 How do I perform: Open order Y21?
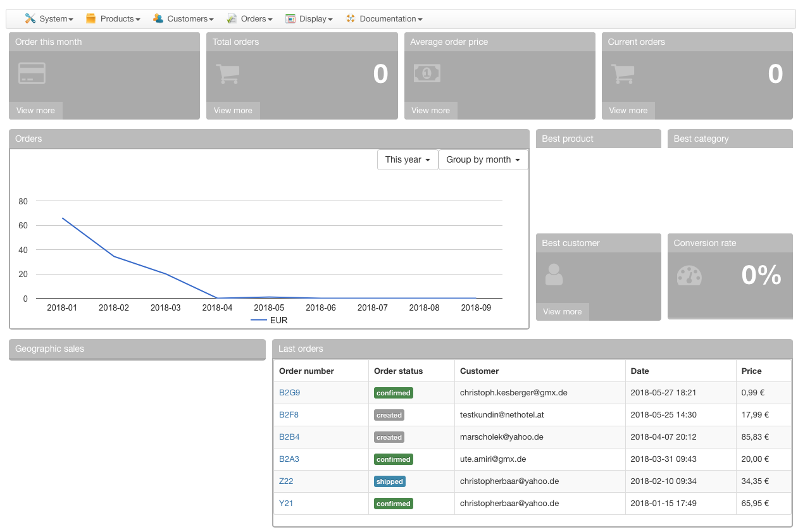(x=286, y=504)
